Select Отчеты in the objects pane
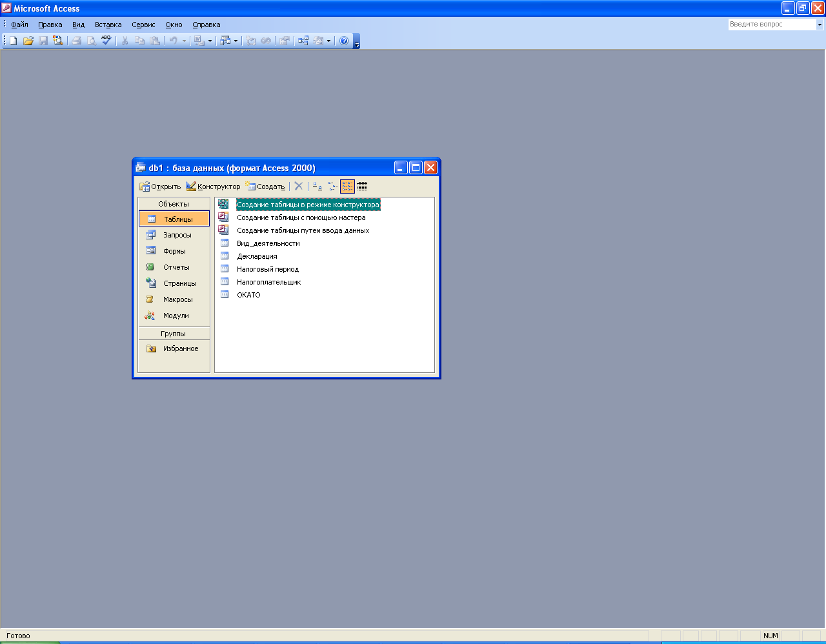Viewport: 826px width, 644px height. pos(174,267)
